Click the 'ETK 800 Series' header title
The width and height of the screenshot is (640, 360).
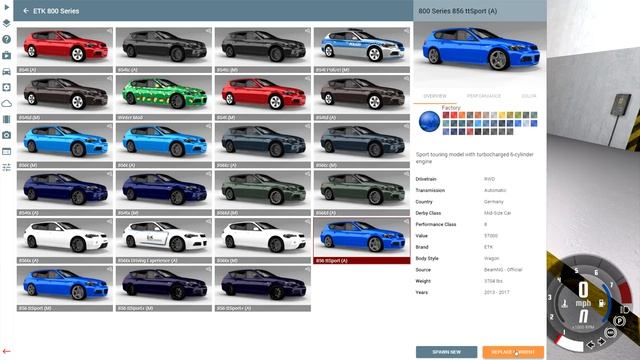click(56, 11)
